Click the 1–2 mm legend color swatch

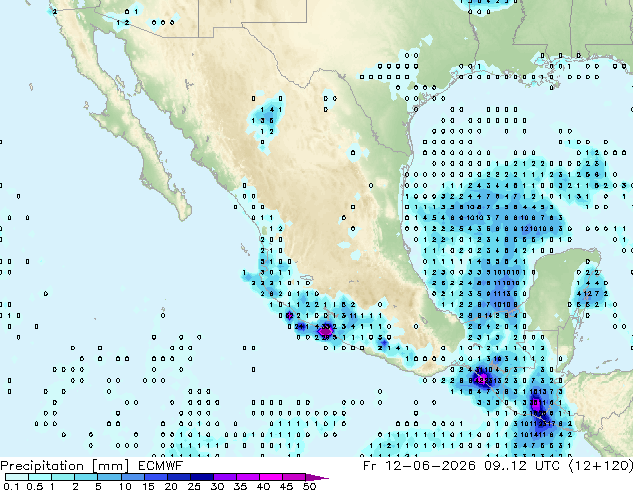[x=63, y=477]
